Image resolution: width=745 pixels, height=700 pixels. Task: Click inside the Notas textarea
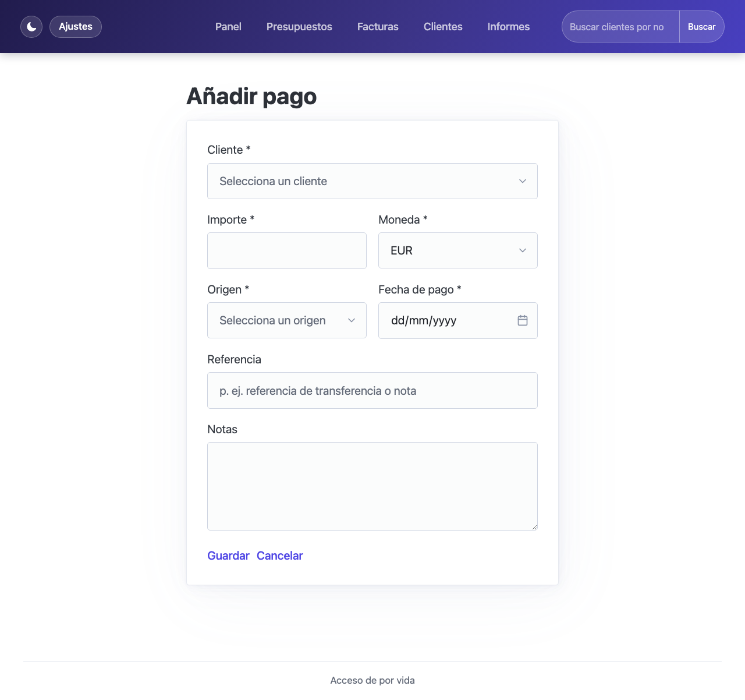point(372,486)
